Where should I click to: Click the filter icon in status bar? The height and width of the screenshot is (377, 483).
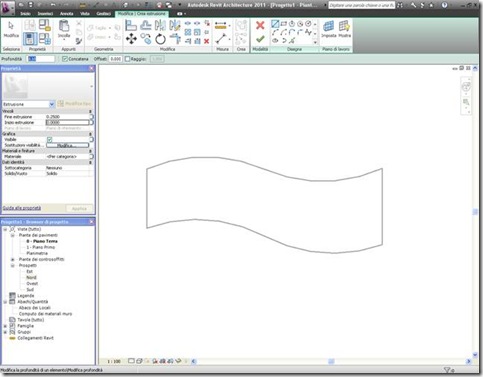click(x=447, y=370)
